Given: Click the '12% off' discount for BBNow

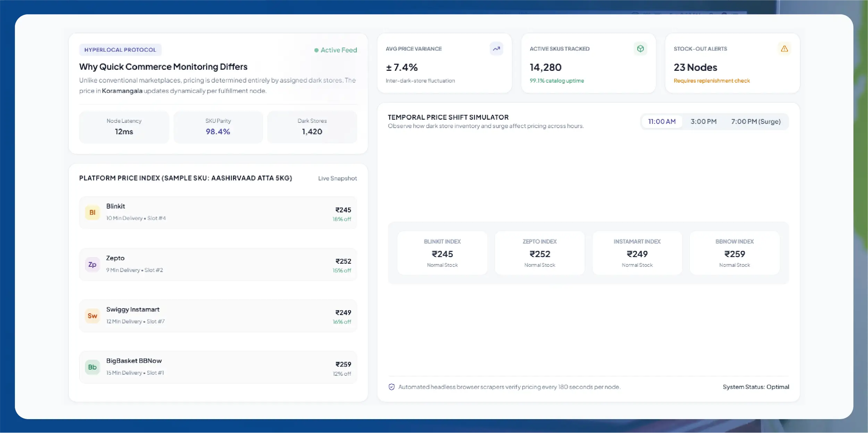Looking at the screenshot, I should click(x=342, y=374).
